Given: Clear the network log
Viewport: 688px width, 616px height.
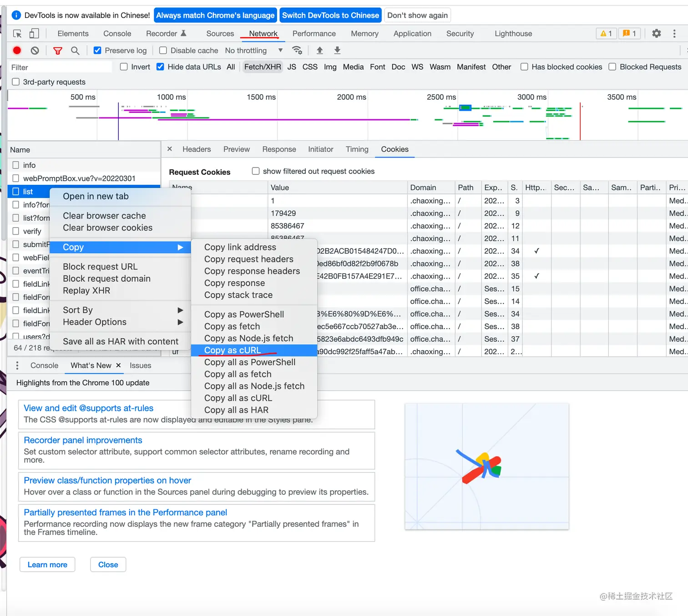Looking at the screenshot, I should click(x=35, y=51).
